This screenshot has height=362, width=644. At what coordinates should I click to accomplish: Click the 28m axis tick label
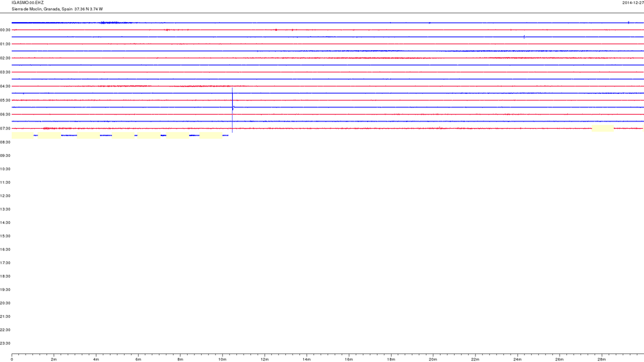tap(602, 359)
